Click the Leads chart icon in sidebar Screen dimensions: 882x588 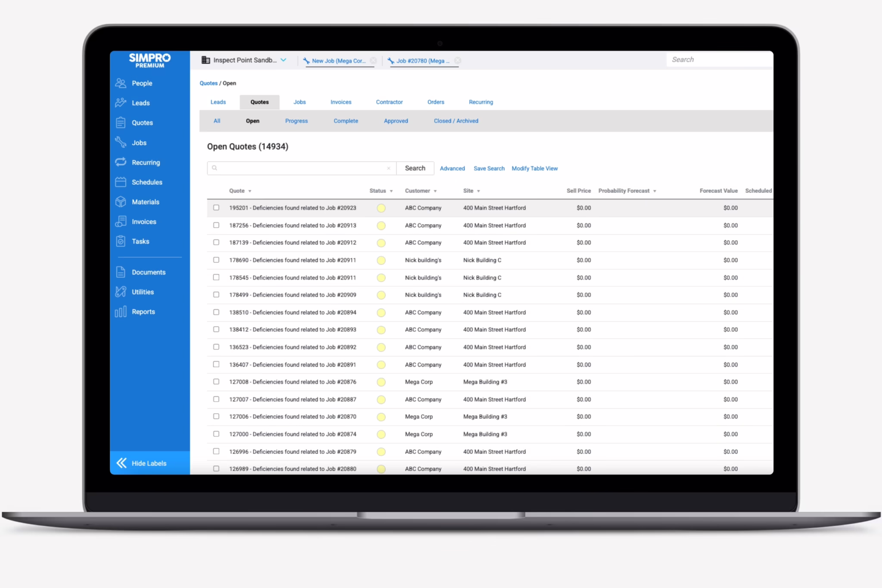121,102
